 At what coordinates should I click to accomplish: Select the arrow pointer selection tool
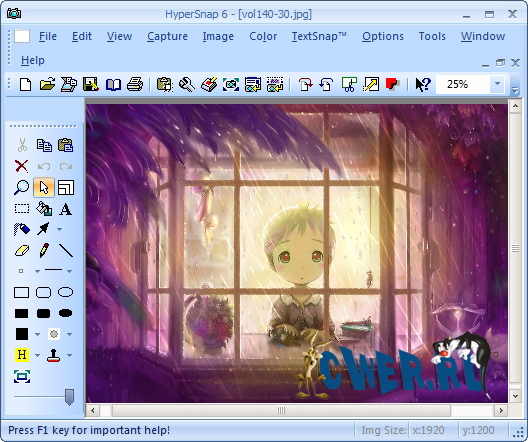click(x=44, y=188)
